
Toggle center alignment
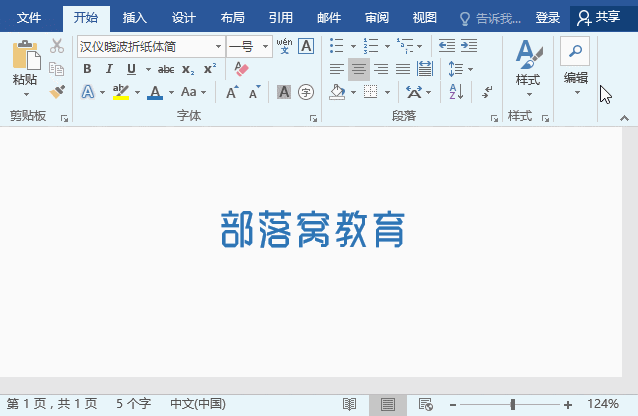358,69
